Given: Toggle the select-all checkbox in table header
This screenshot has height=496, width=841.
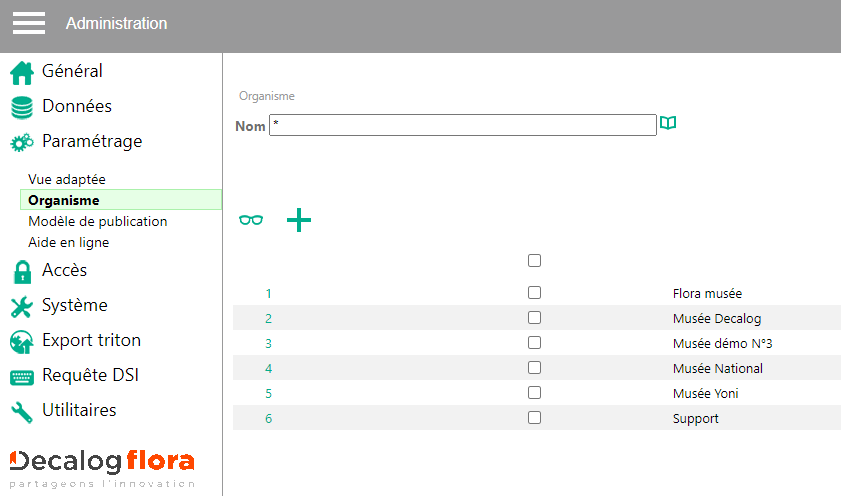Looking at the screenshot, I should [534, 260].
